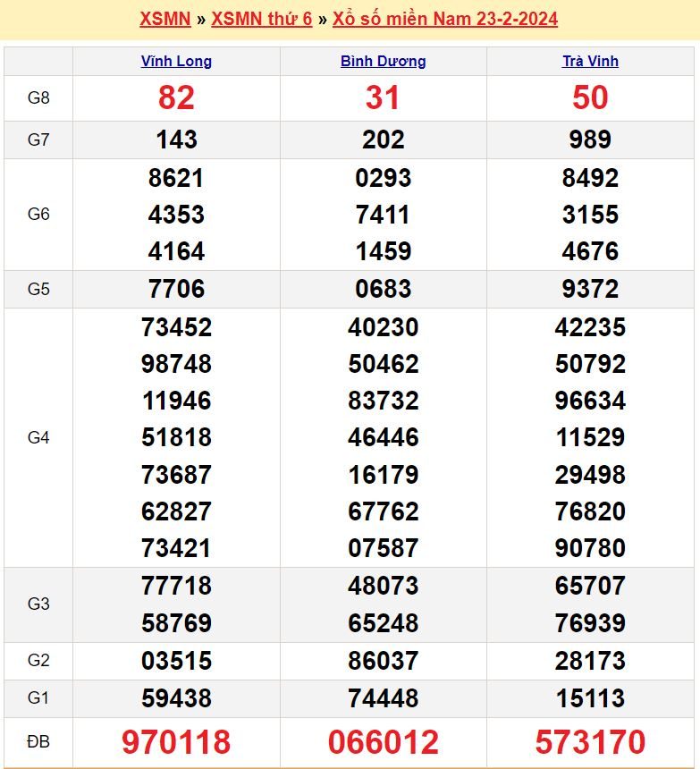Image resolution: width=700 pixels, height=769 pixels.
Task: Click G5 number 0683
Action: click(384, 289)
